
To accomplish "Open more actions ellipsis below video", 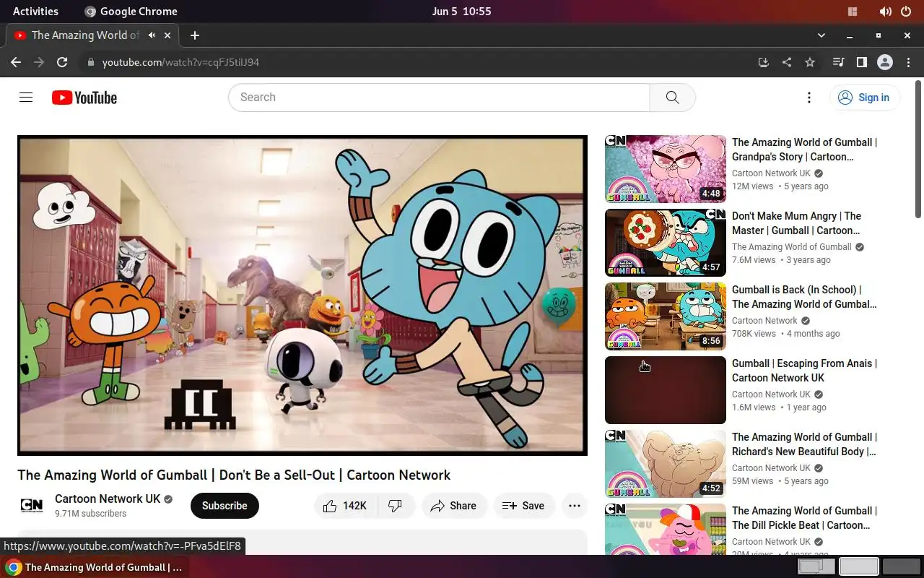I will click(x=575, y=506).
